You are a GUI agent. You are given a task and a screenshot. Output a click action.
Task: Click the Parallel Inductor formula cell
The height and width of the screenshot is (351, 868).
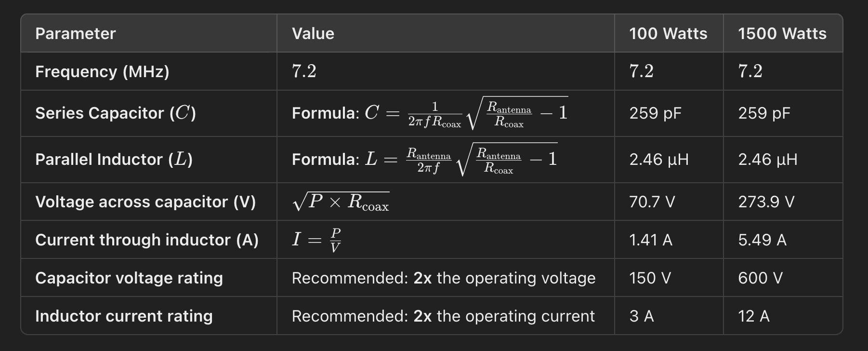[x=424, y=160]
